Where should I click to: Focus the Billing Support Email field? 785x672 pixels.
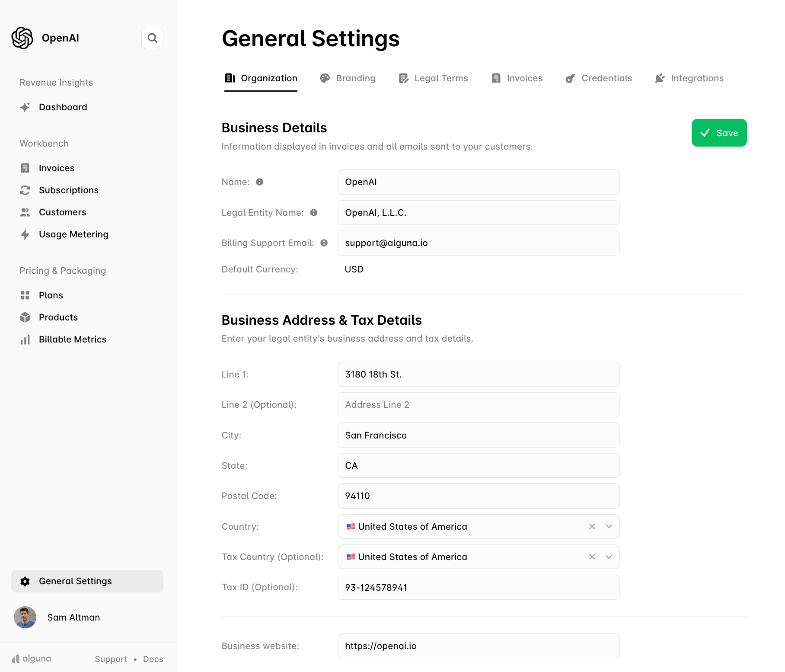(x=479, y=243)
